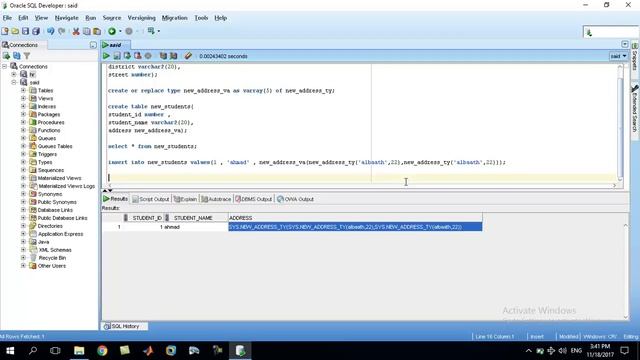Click the ADDRESS column header
The image size is (640, 360).
point(355,218)
